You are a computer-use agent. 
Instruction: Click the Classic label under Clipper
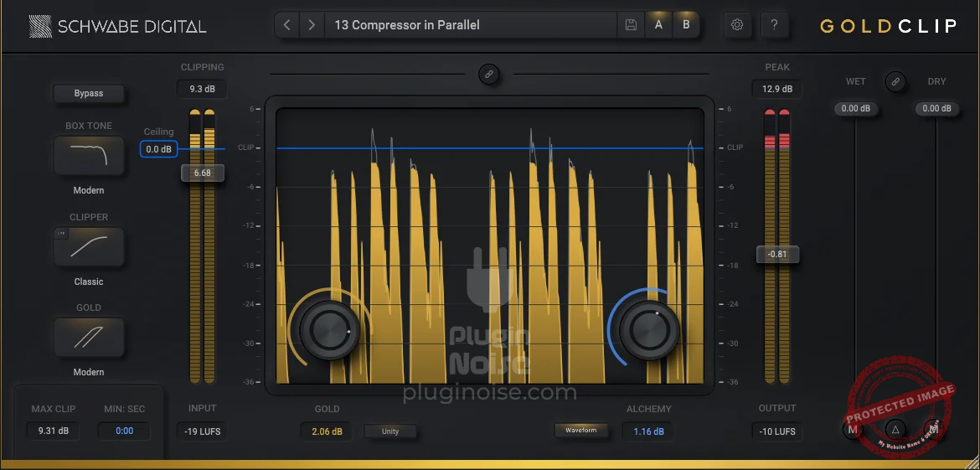pyautogui.click(x=89, y=281)
